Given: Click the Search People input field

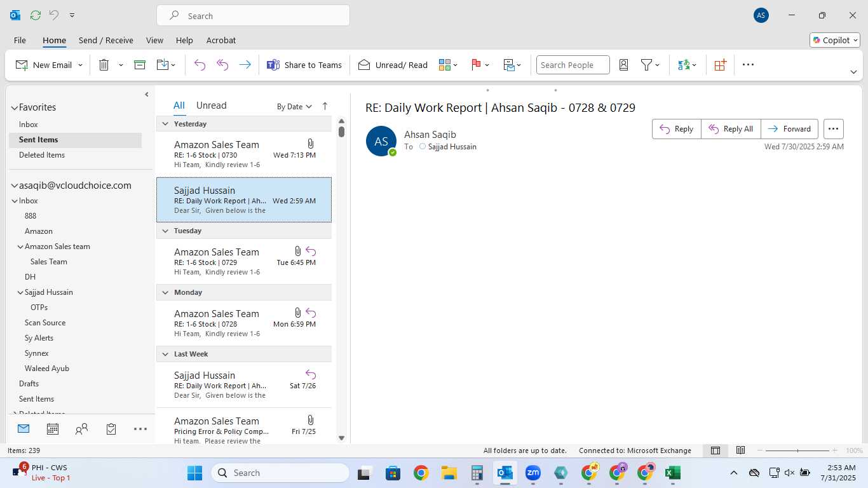Looking at the screenshot, I should [573, 65].
